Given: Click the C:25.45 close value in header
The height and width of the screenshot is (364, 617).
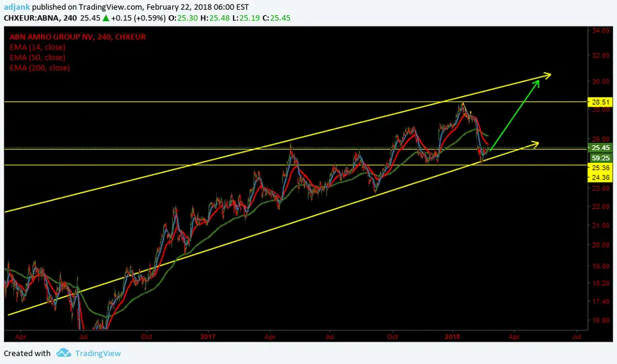Looking at the screenshot, I should [x=277, y=18].
